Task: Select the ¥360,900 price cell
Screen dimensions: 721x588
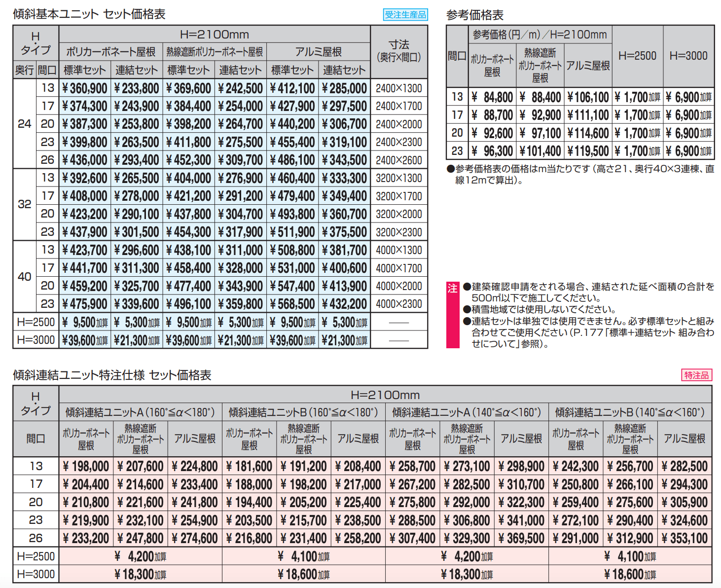Action: [84, 88]
